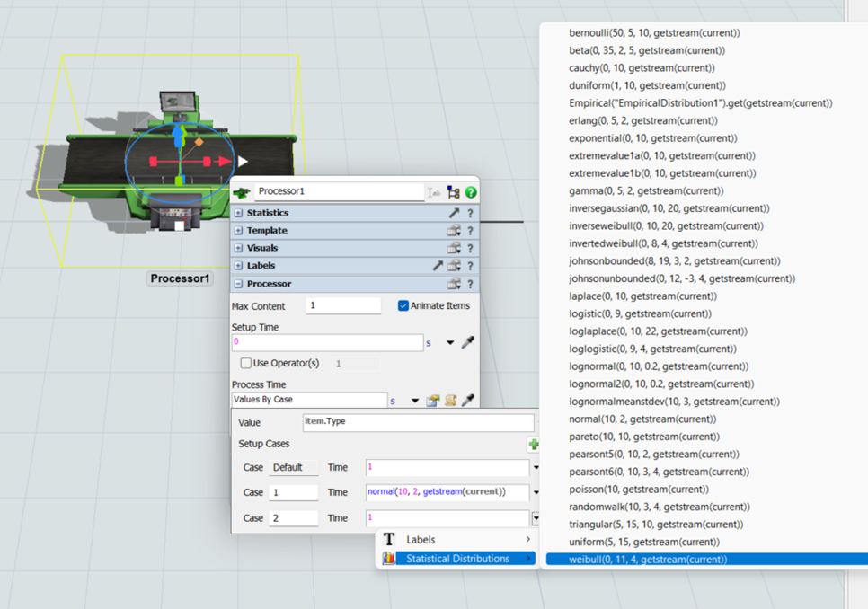Click the Setup Time sampler eyedropper icon
Image resolution: width=868 pixels, height=609 pixels.
pyautogui.click(x=467, y=342)
